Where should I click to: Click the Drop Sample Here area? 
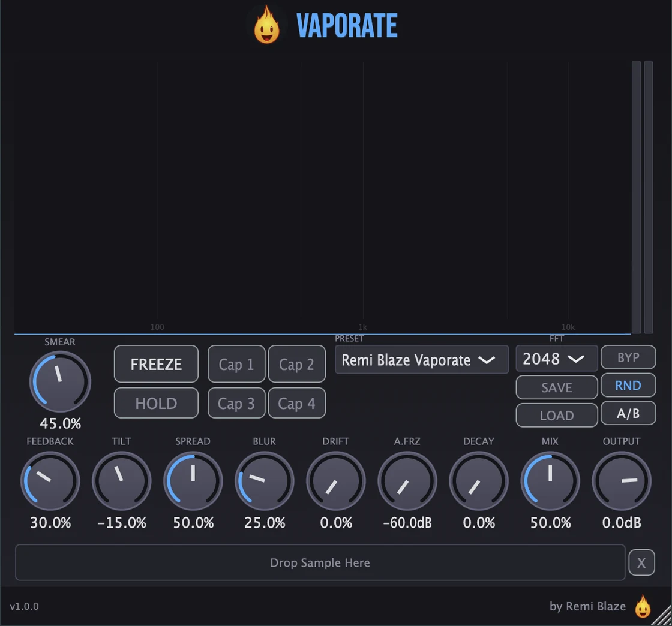click(x=320, y=562)
